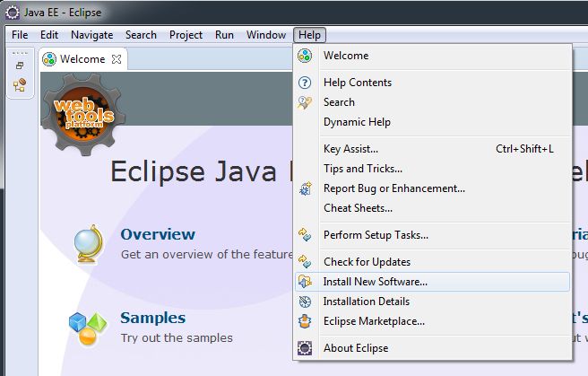Click the Overview globe icon

coord(88,243)
